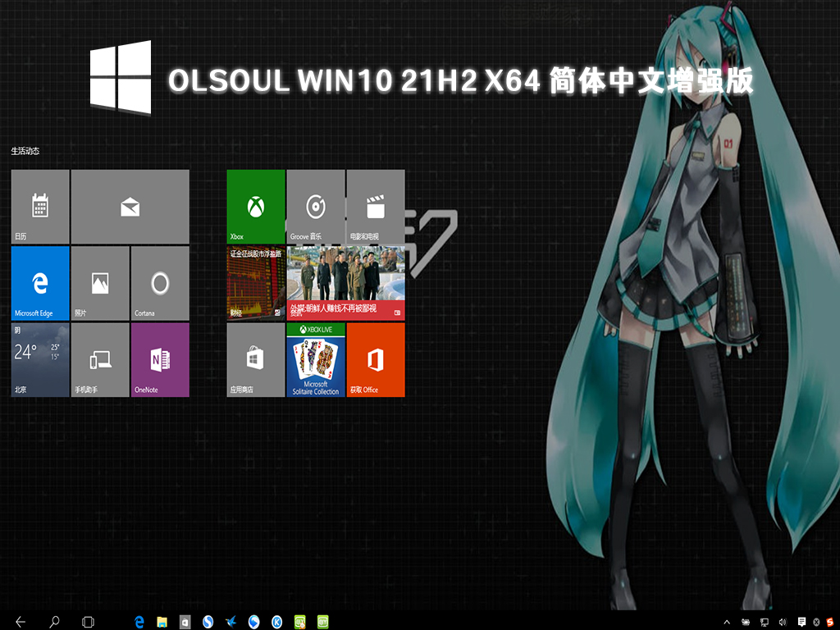Open the Phone Companion (手机助手) tile
This screenshot has width=840, height=630.
click(x=100, y=359)
